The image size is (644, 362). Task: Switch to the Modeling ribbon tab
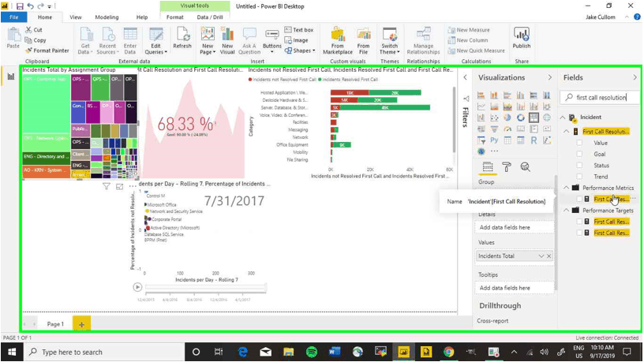pyautogui.click(x=107, y=17)
